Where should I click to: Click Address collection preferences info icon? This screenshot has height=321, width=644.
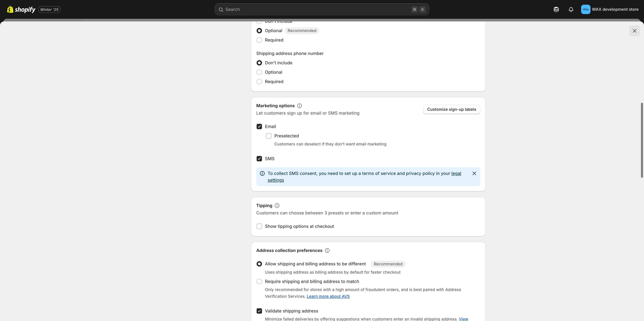327,251
